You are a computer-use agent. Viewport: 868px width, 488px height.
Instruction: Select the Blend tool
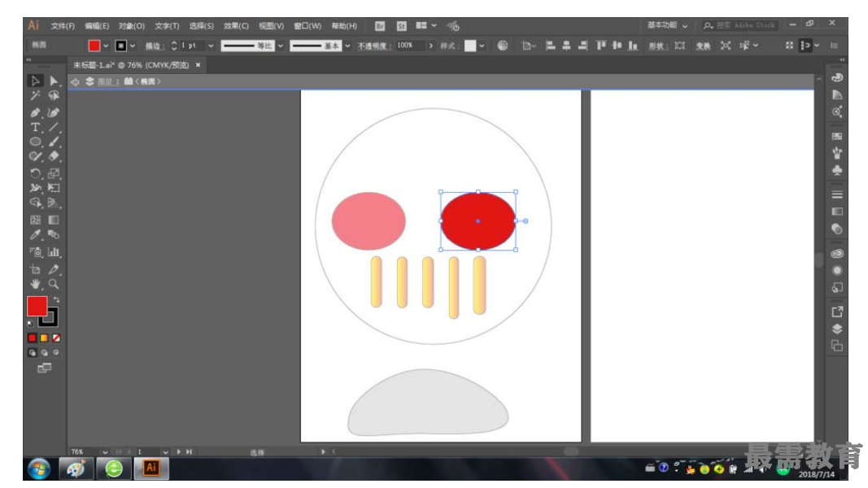pos(54,234)
